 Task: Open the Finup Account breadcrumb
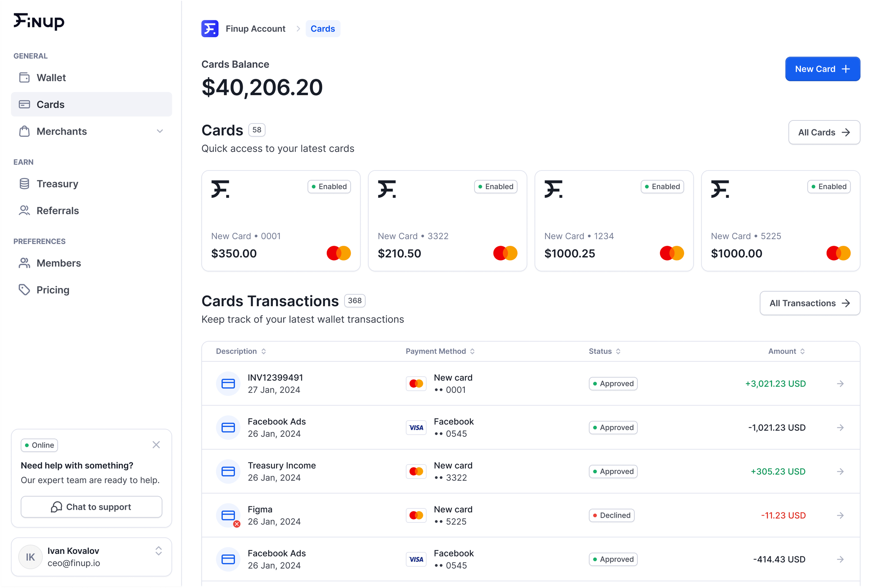pos(256,28)
